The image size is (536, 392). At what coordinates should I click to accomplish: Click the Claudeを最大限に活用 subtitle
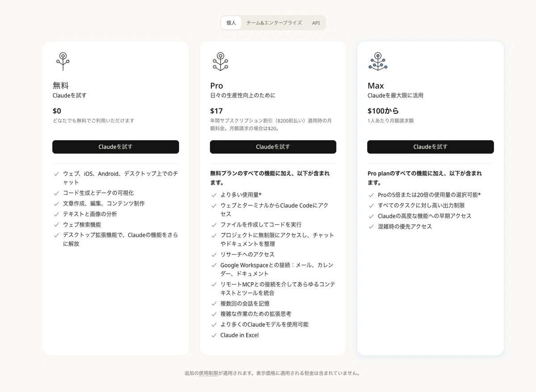[395, 96]
